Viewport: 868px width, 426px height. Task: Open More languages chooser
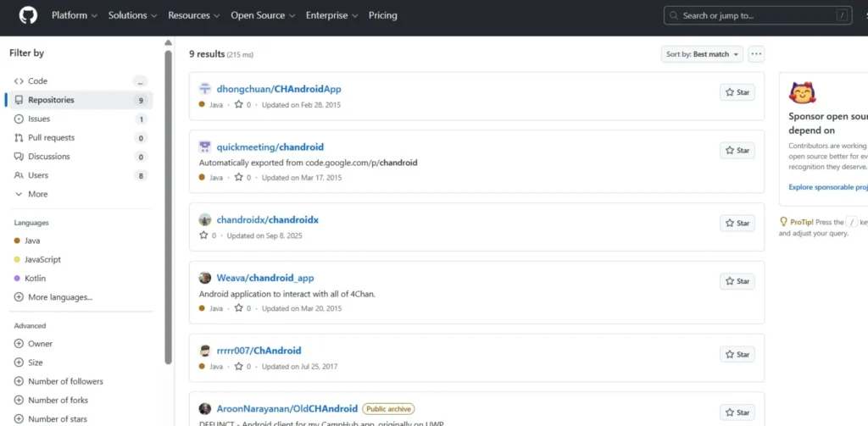[x=81, y=297]
